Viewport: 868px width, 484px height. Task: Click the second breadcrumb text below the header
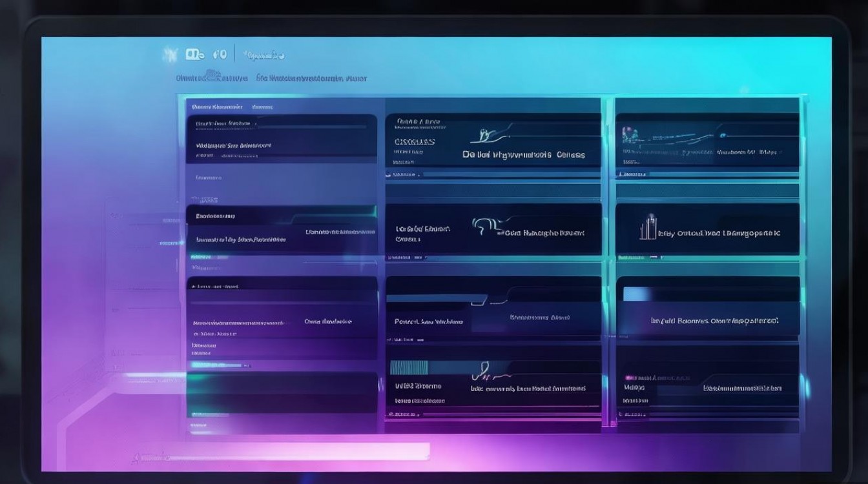311,78
